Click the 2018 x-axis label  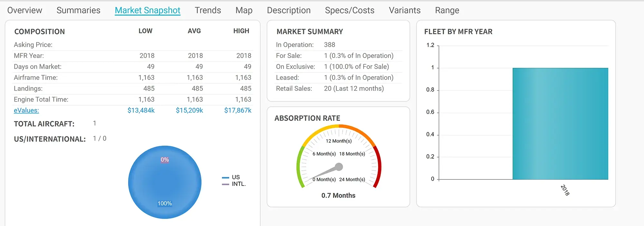pyautogui.click(x=565, y=190)
